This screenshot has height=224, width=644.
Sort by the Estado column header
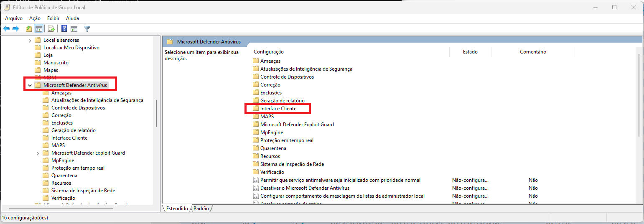(470, 52)
